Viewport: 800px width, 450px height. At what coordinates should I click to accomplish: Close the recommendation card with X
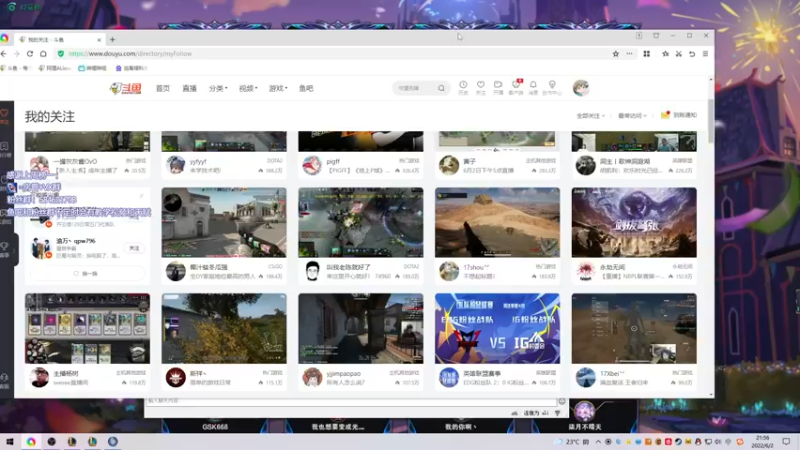tap(141, 195)
